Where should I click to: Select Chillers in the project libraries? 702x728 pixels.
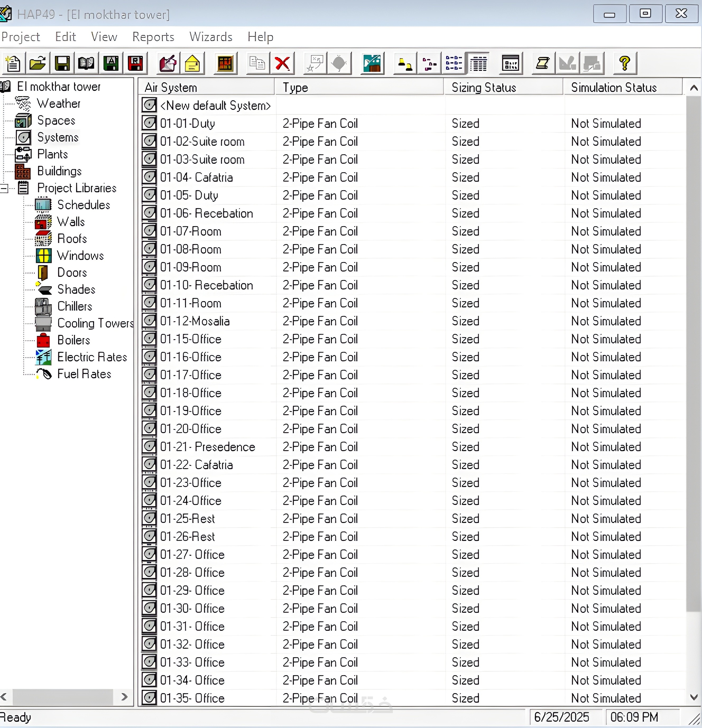74,306
